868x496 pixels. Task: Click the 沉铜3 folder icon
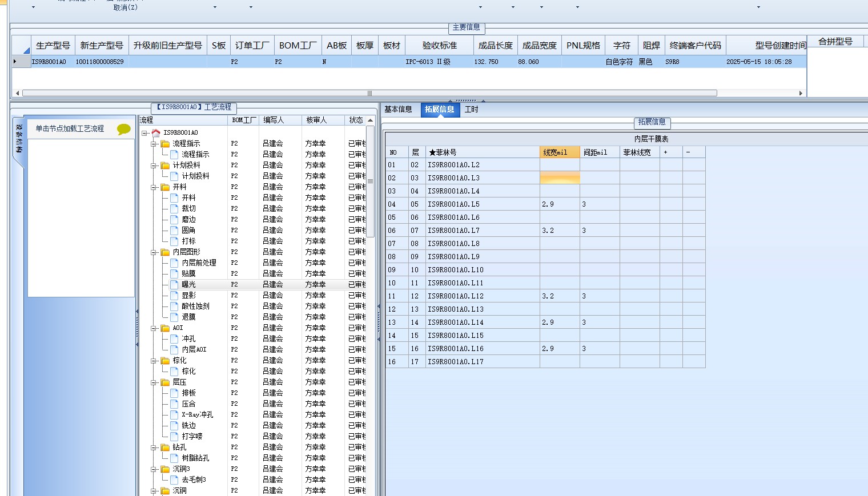(165, 469)
